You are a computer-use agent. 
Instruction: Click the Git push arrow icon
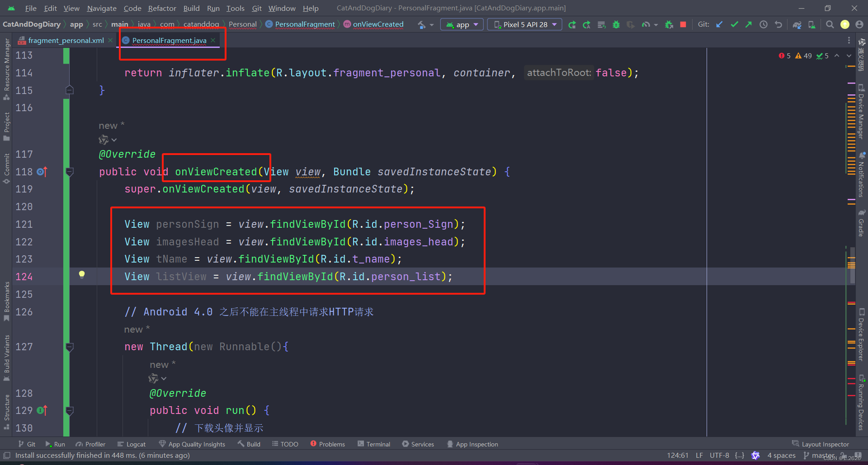[749, 24]
